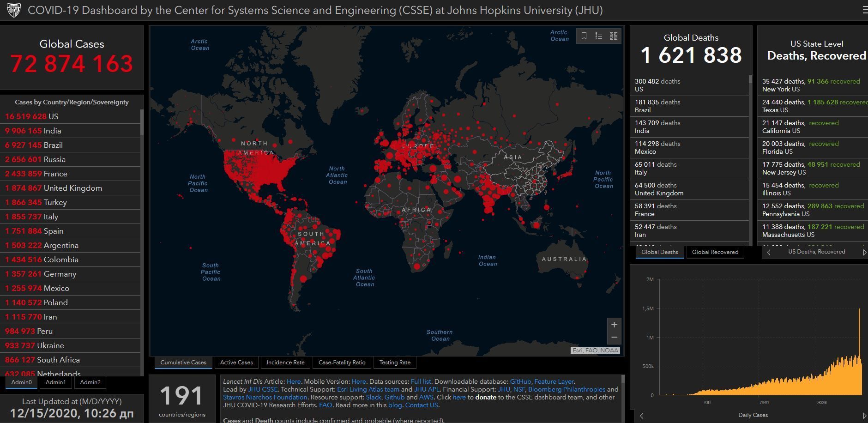
Task: Open the bookmarks icon on the map
Action: pos(584,36)
